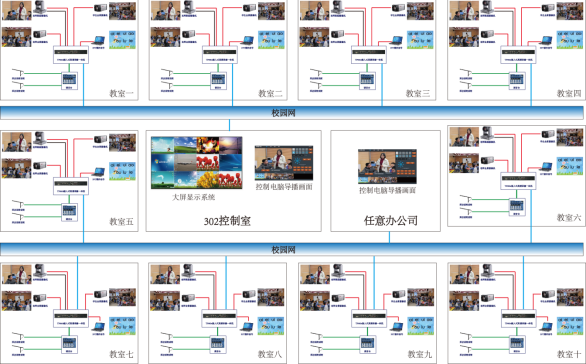
Task: Click the PTZ dome camera in 教室一
Action: 40,7
